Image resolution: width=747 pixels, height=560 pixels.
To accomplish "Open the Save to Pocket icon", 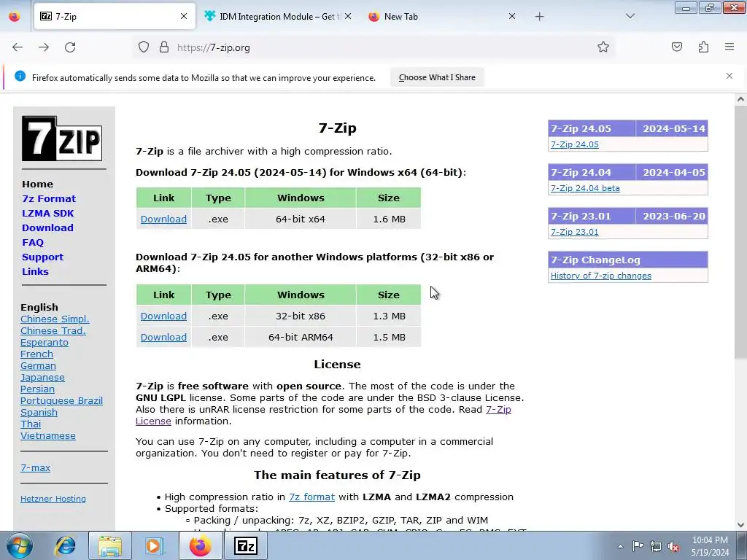I will coord(677,47).
